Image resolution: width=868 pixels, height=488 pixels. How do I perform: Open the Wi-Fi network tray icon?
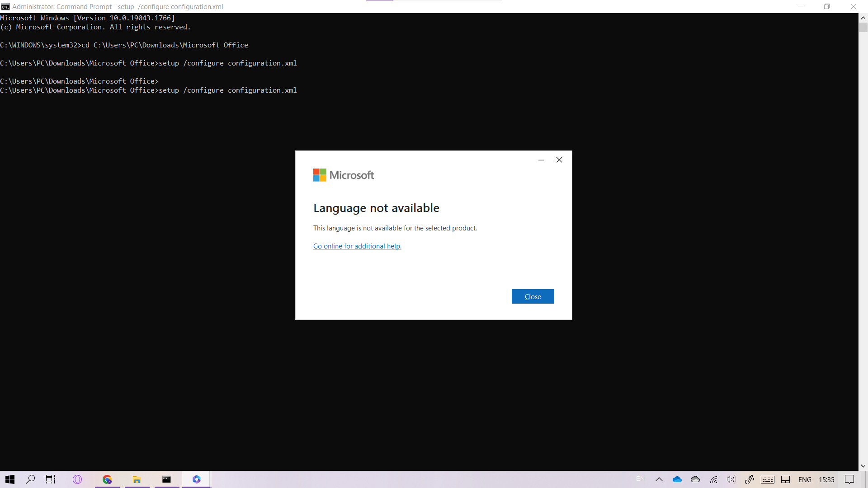713,479
